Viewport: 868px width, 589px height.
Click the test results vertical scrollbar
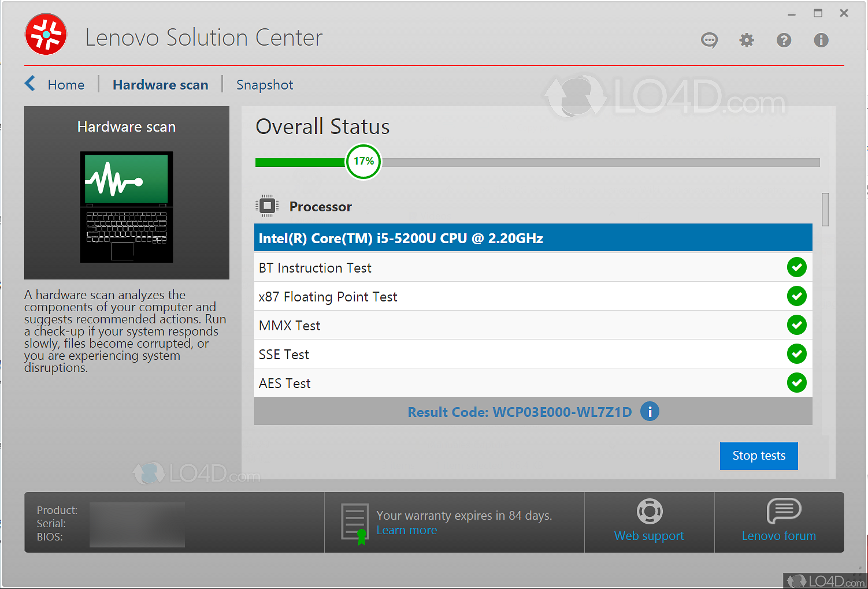click(825, 210)
